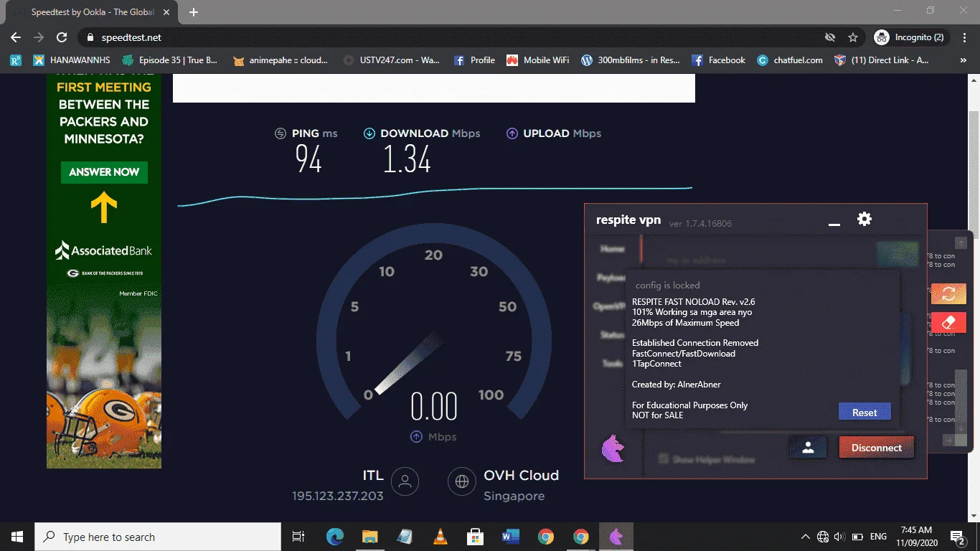980x551 pixels.
Task: Reset the locked config
Action: pos(864,412)
